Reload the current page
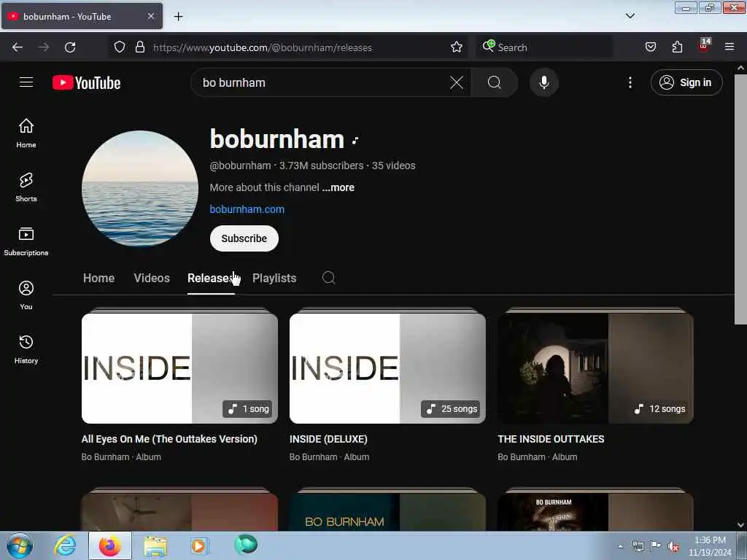 [x=70, y=47]
